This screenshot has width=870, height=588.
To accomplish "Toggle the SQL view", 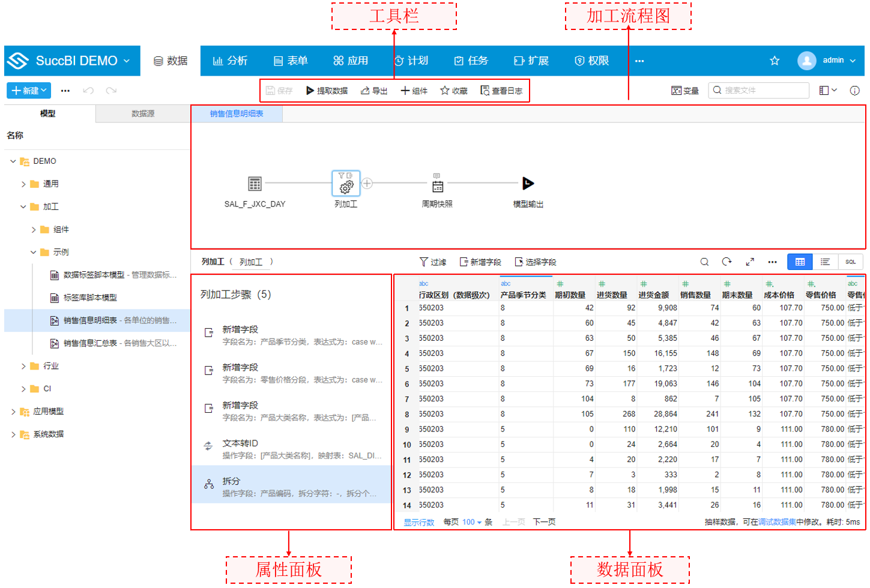I will coord(850,262).
